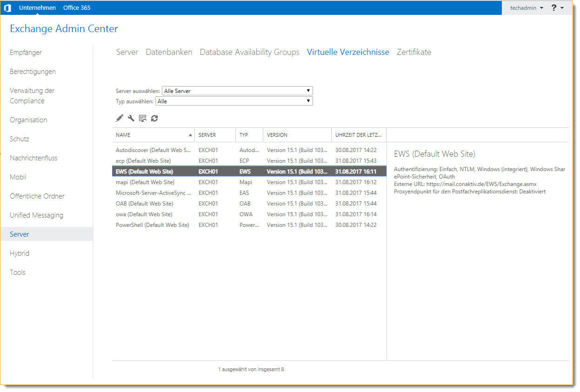The width and height of the screenshot is (580, 392).
Task: Sort by the VERSION column header
Action: pyautogui.click(x=277, y=135)
